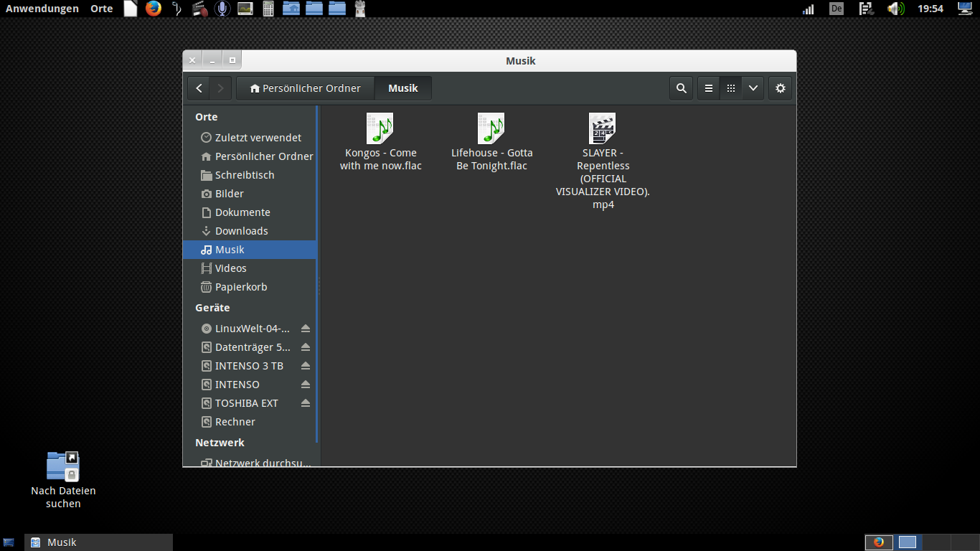
Task: Switch to the second workspace in pager
Action: point(908,542)
